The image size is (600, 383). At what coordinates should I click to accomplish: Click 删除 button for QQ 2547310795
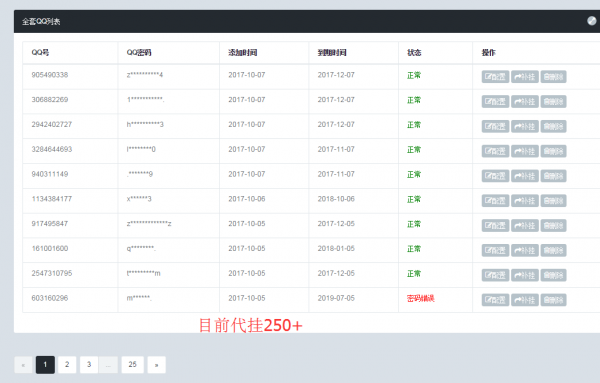[x=553, y=275]
